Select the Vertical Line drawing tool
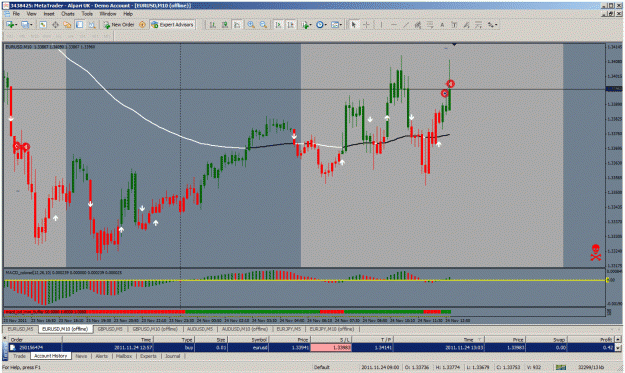 [381, 25]
